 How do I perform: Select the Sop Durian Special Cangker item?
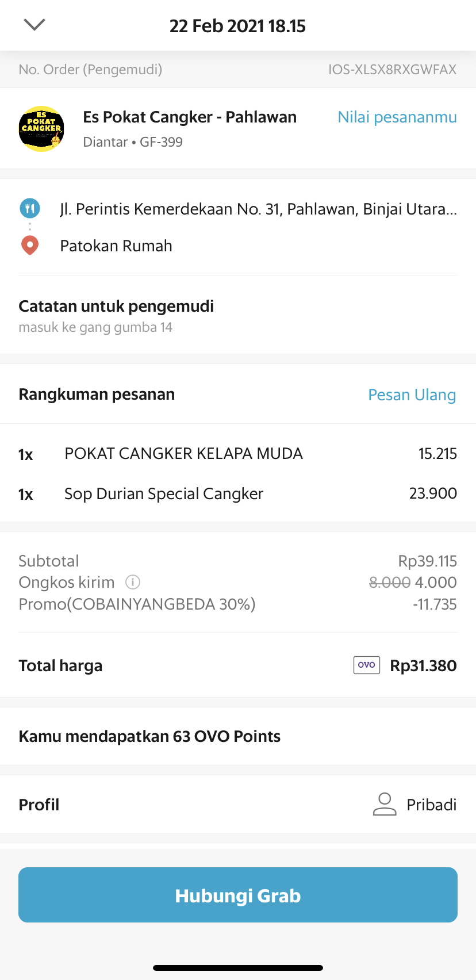pos(164,494)
